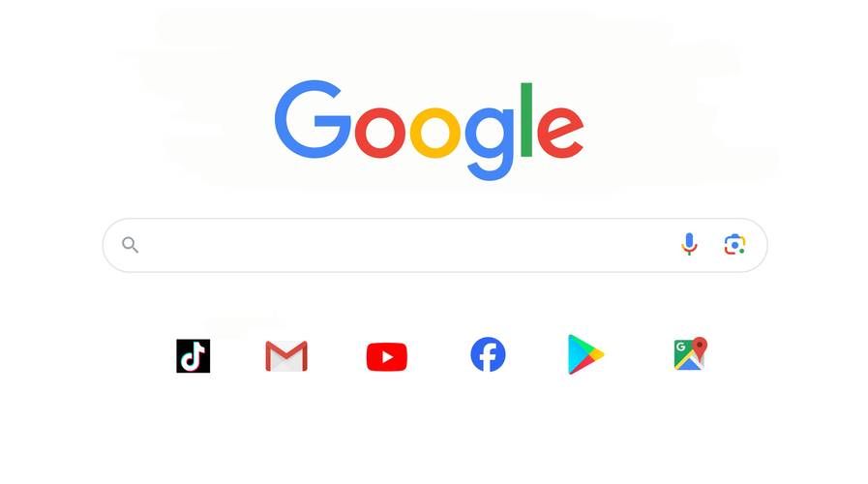Click the white f on Facebook icon

point(490,357)
